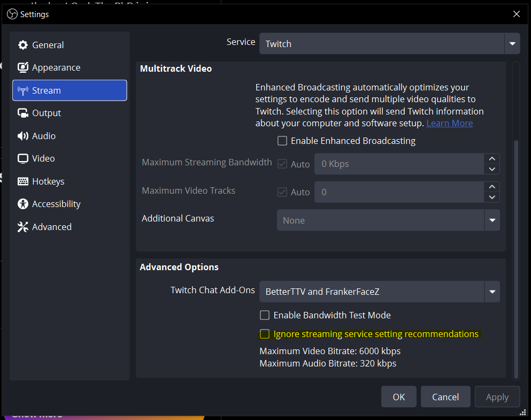The height and width of the screenshot is (420, 531).
Task: Open the Additional Canvas dropdown
Action: pyautogui.click(x=388, y=220)
